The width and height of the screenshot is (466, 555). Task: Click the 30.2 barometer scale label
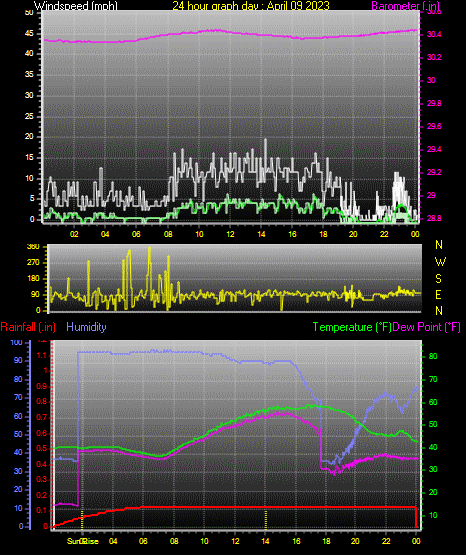[x=434, y=57]
